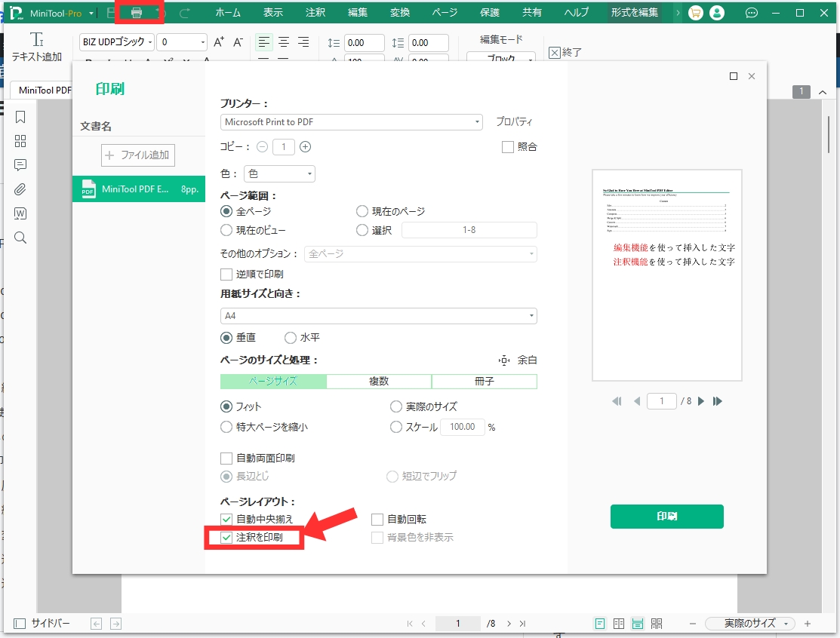Click the print icon in title bar
This screenshot has height=638, width=840.
(x=137, y=13)
